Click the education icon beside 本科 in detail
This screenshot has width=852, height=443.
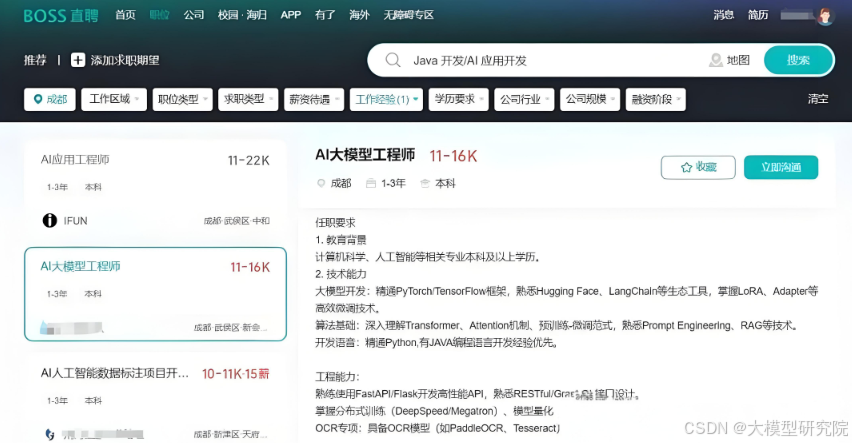coord(425,183)
